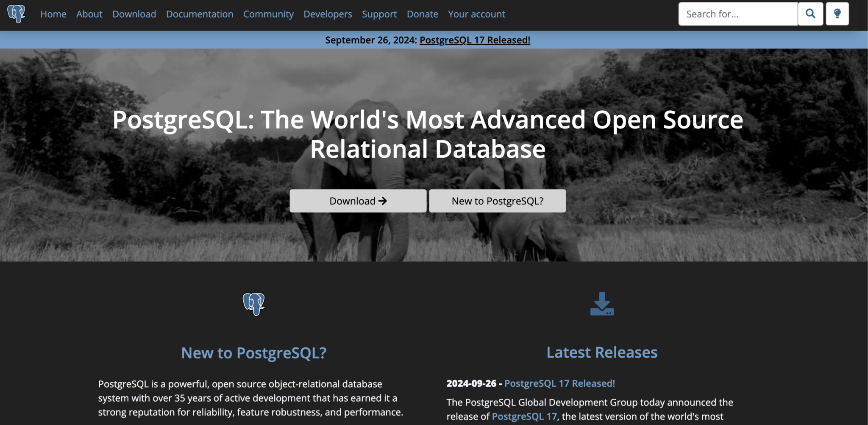This screenshot has height=425, width=868.
Task: Select Support in the navigation bar
Action: click(x=379, y=14)
